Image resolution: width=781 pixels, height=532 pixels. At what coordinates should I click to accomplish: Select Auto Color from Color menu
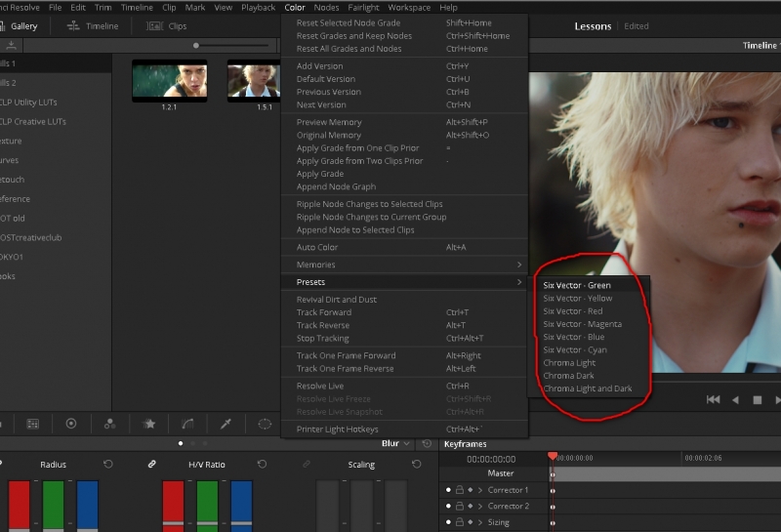pyautogui.click(x=314, y=247)
